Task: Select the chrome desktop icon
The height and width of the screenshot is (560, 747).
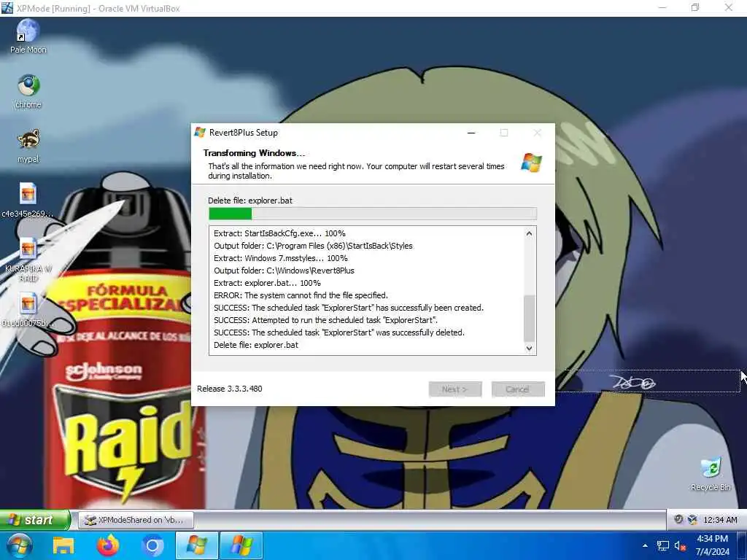Action: click(28, 91)
